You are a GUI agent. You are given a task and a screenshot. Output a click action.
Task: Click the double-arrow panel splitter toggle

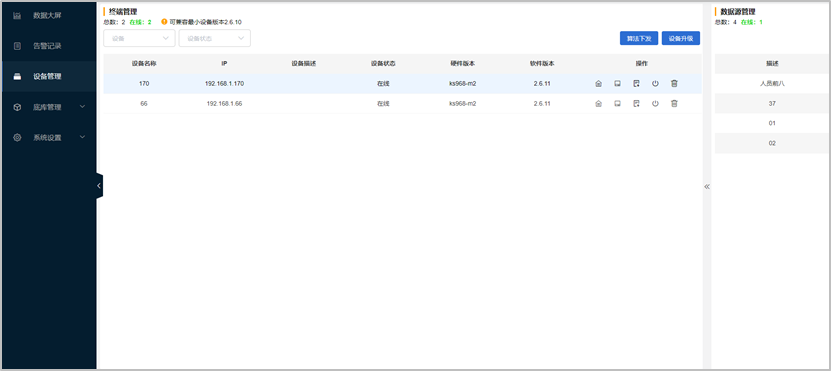[707, 187]
